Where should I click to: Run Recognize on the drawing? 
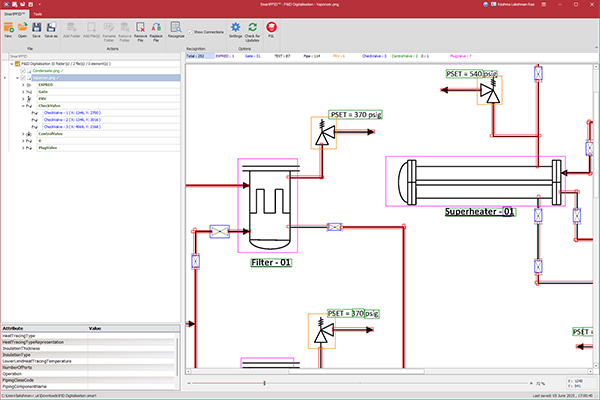(x=176, y=30)
